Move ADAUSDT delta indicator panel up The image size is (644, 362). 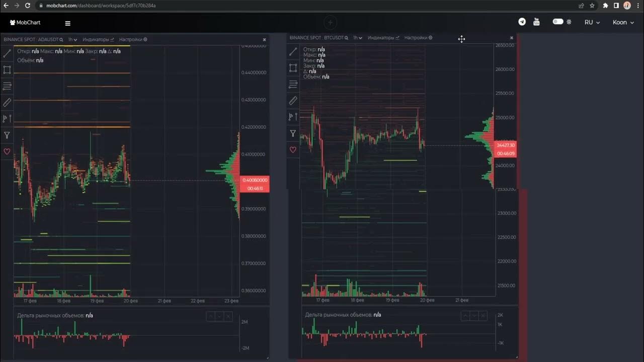[x=211, y=316]
